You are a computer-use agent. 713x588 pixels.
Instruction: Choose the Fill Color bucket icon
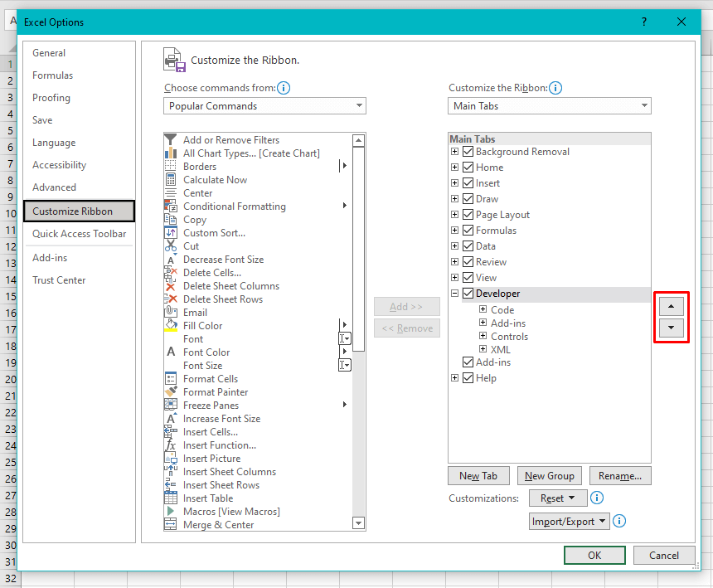tap(171, 326)
